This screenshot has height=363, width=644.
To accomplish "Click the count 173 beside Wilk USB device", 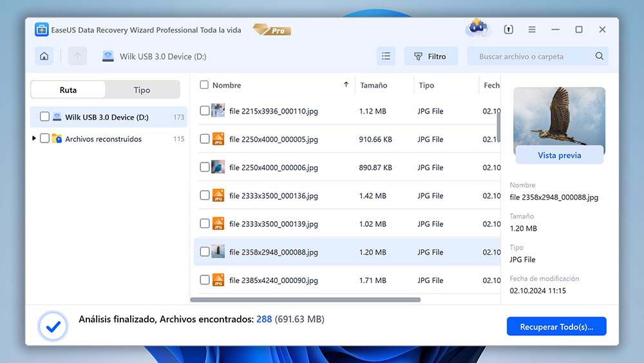I will (x=178, y=117).
